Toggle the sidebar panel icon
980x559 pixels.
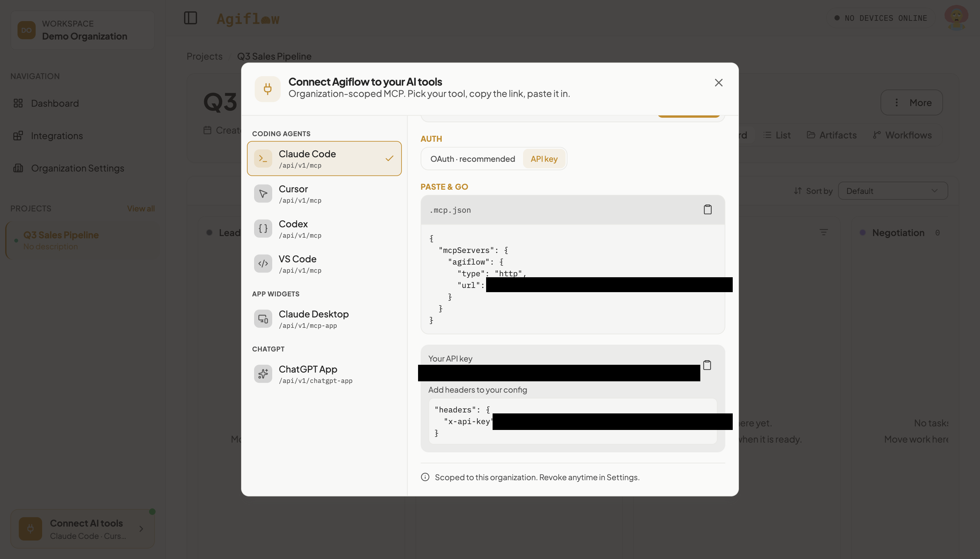190,18
